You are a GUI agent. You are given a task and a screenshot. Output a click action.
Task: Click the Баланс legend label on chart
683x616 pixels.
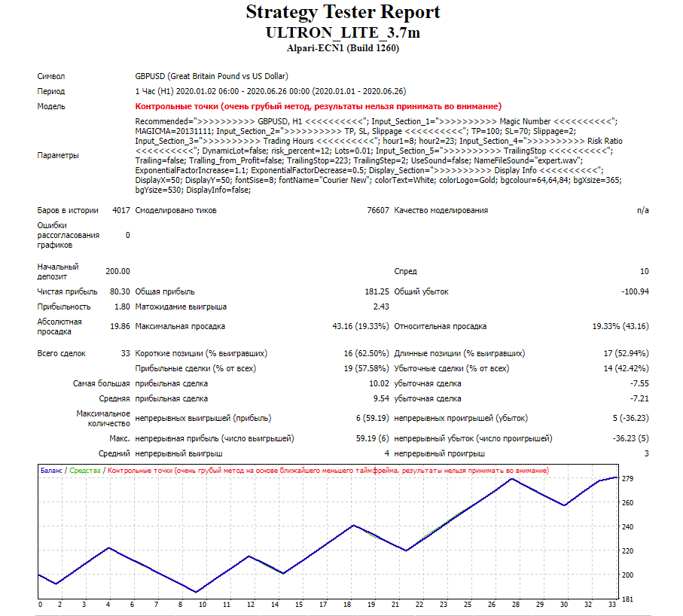[x=51, y=471]
